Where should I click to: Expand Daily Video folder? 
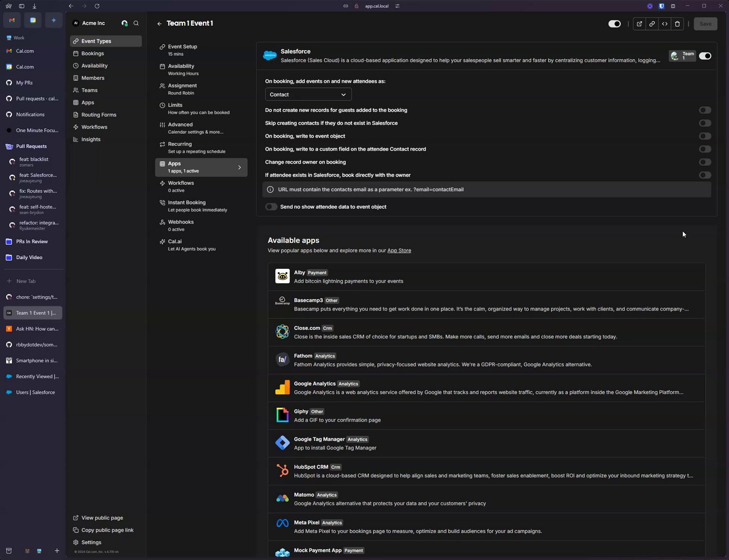(31, 257)
